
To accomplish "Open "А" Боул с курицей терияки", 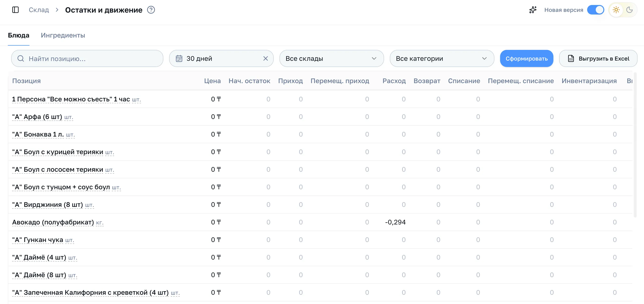I will coord(58,152).
